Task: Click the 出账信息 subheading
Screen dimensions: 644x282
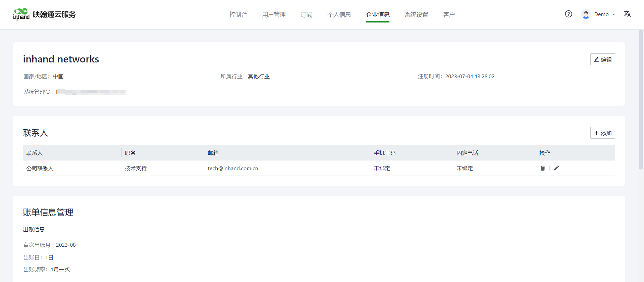Action: point(34,230)
